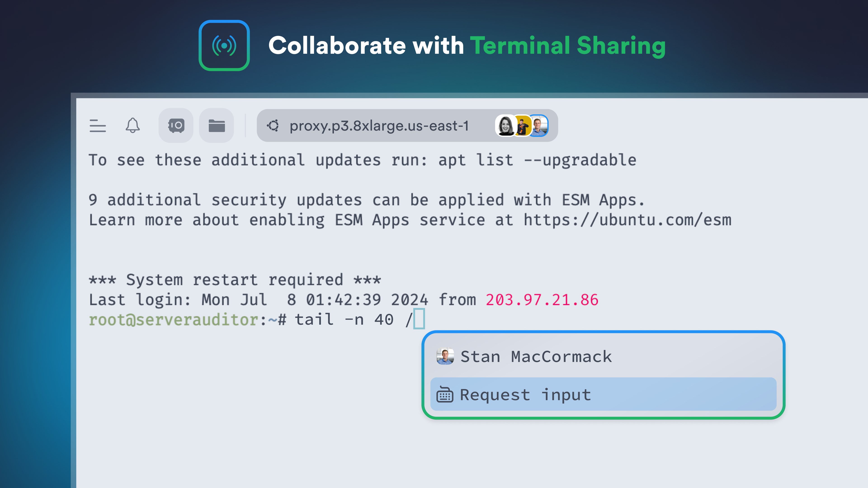
Task: Click the terminal cursor after the tail command
Action: [419, 319]
